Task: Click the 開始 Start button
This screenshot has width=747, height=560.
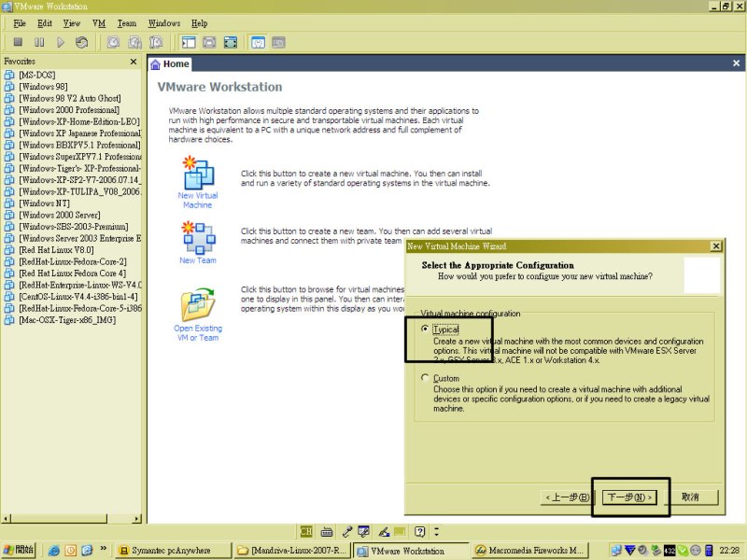Action: [x=19, y=550]
